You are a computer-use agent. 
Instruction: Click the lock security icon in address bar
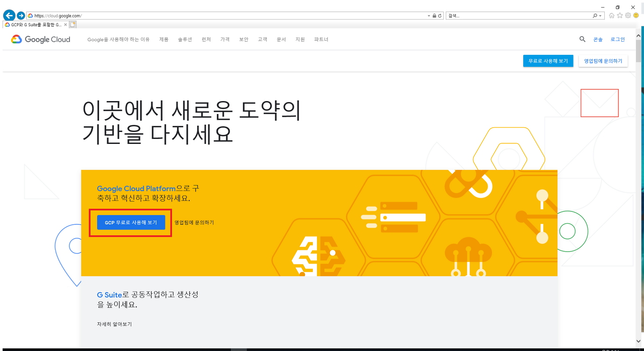(434, 16)
